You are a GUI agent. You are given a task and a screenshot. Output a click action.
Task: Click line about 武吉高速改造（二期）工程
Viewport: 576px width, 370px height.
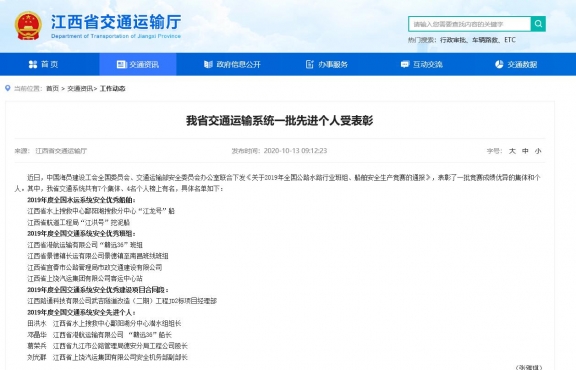122,301
